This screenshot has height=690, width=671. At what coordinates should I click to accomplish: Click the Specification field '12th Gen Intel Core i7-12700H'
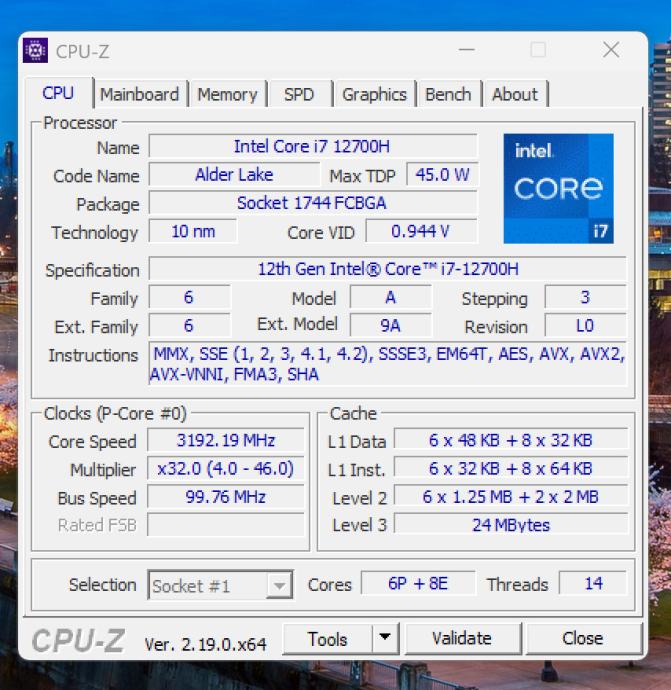[388, 269]
